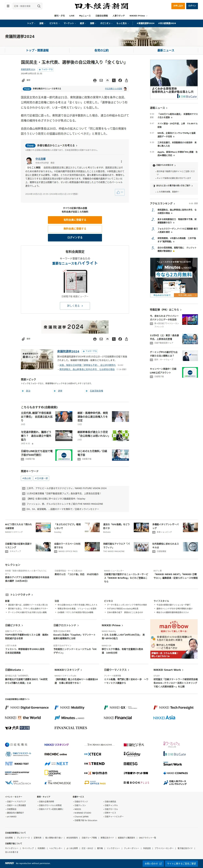Open the 日経 Gooday footer logo
This screenshot has width=203, height=868.
(132, 754)
